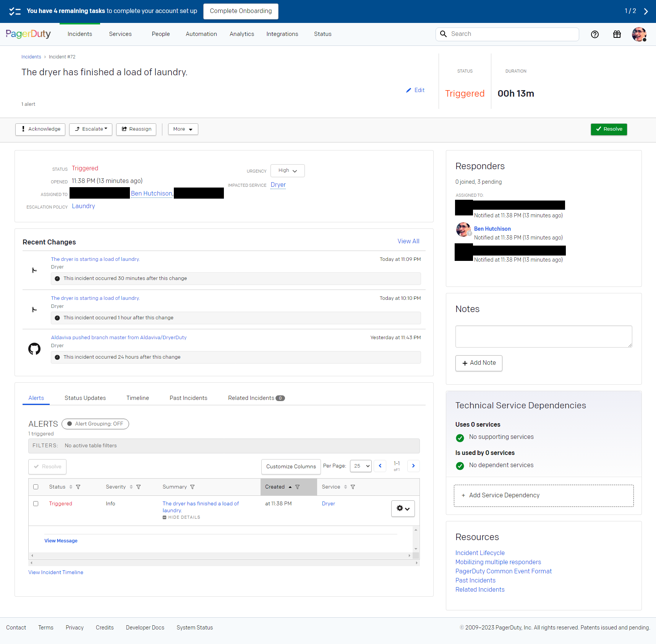Image resolution: width=656 pixels, height=644 pixels.
Task: Open the More actions dropdown
Action: (x=183, y=129)
